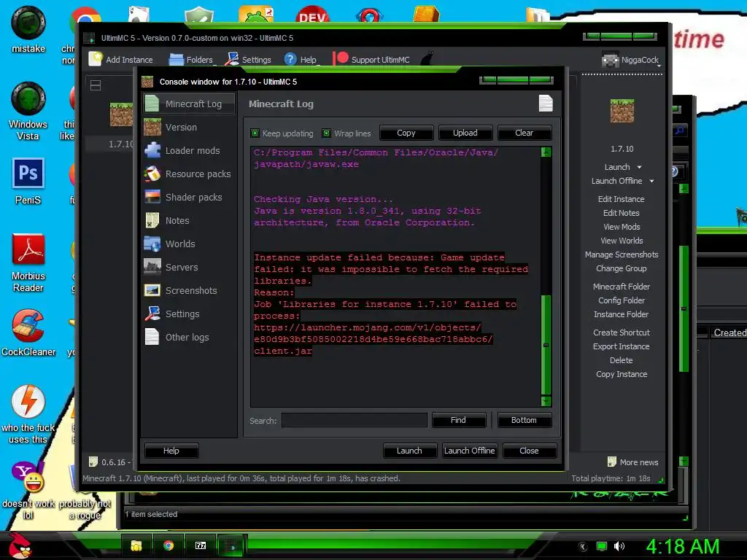Click the cat icon in the toolbar
This screenshot has width=747, height=560.
click(427, 58)
